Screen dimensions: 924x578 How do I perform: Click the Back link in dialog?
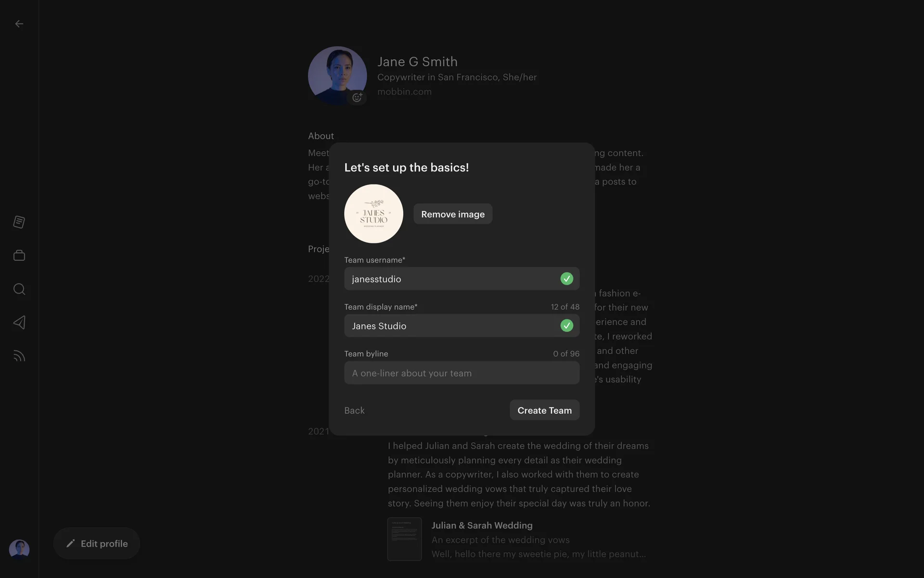point(354,410)
